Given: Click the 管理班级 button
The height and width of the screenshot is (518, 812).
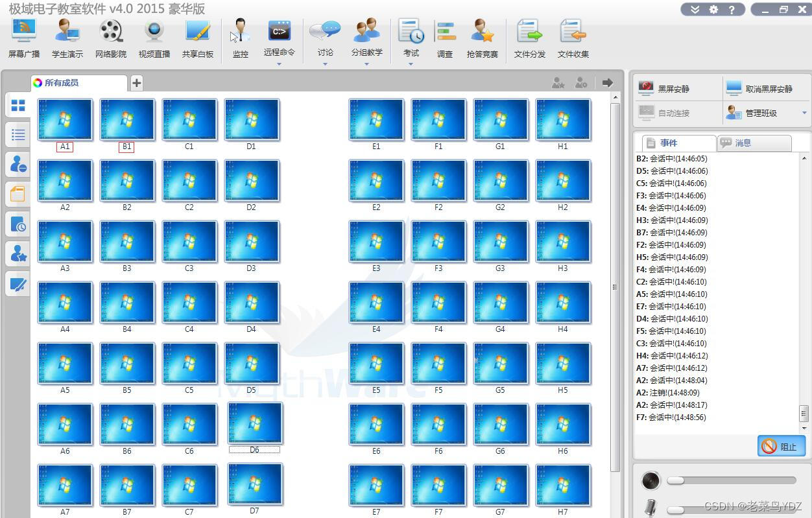Looking at the screenshot, I should [x=761, y=113].
